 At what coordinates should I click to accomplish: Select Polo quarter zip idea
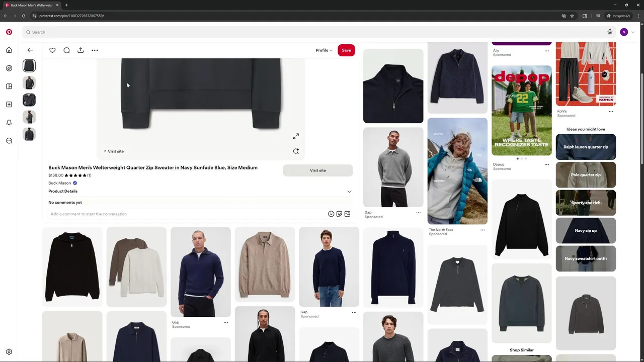coord(586,174)
